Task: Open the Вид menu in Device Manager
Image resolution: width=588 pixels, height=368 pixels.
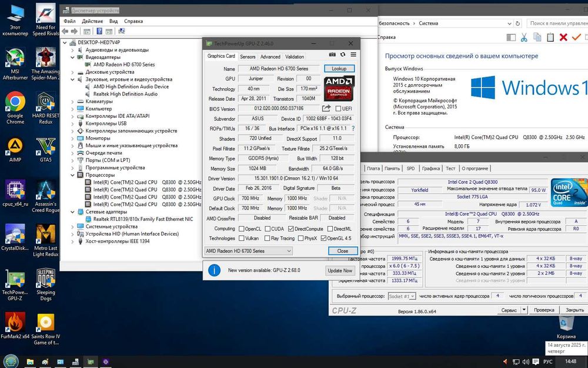Action: 113,21
